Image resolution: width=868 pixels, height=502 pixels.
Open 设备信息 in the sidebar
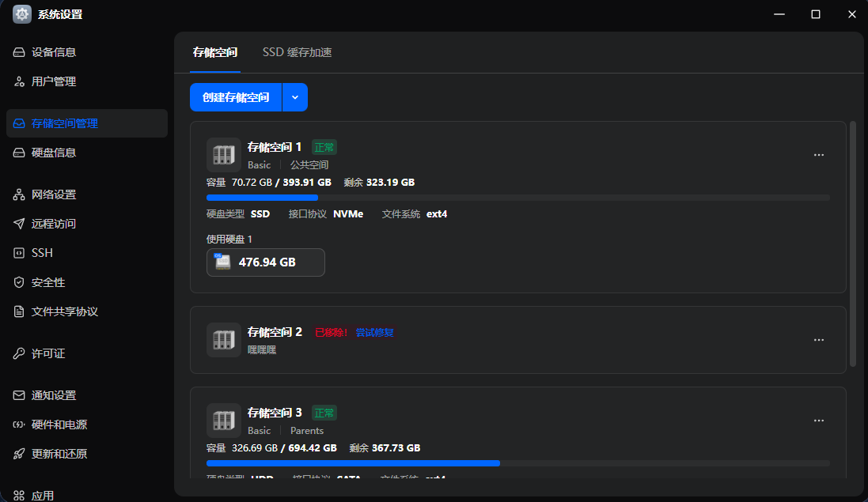point(87,52)
